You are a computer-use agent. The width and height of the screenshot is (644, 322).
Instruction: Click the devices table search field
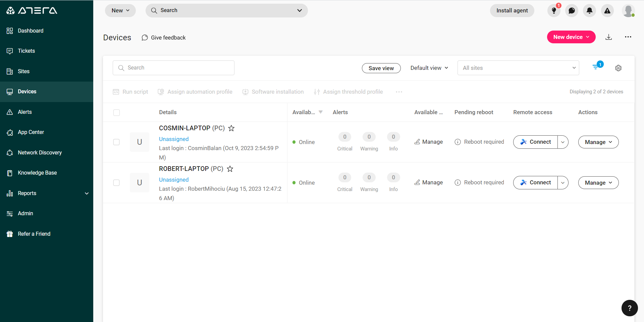173,68
